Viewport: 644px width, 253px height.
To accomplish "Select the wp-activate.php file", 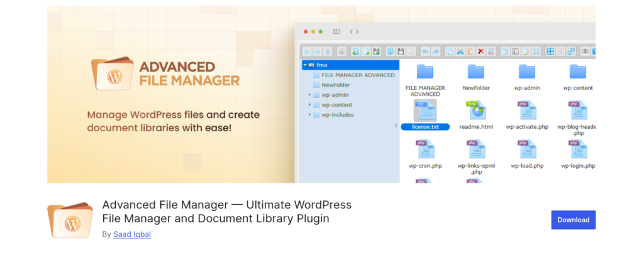I will pos(527,116).
